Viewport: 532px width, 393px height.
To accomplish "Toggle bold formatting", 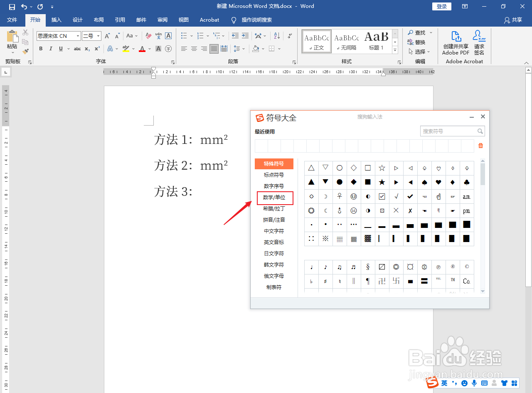I will (x=40, y=49).
